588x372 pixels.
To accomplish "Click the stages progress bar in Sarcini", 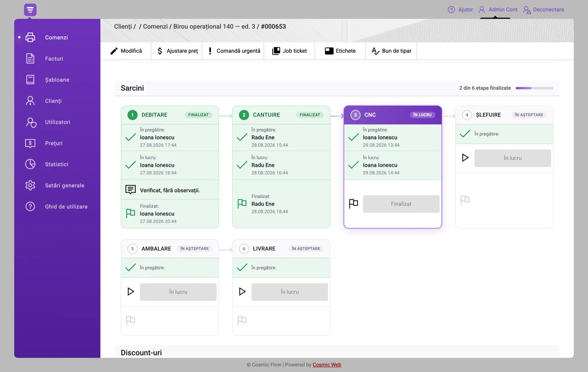I will [534, 88].
